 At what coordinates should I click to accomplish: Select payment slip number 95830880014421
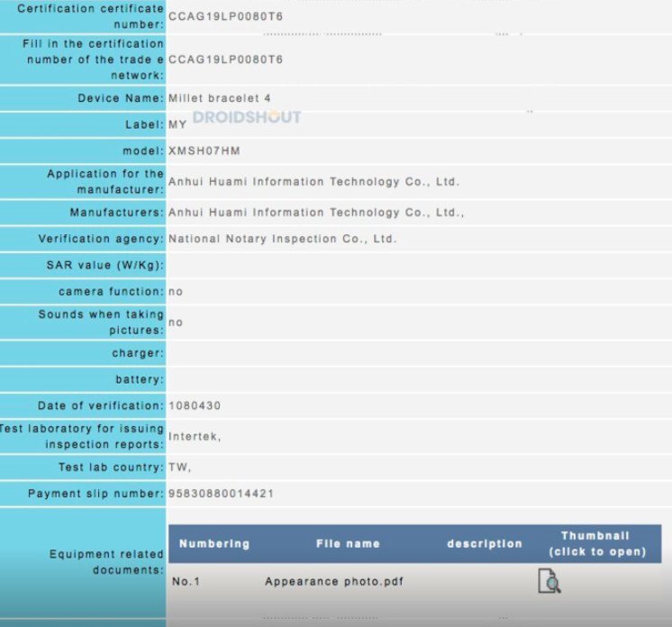pyautogui.click(x=221, y=494)
